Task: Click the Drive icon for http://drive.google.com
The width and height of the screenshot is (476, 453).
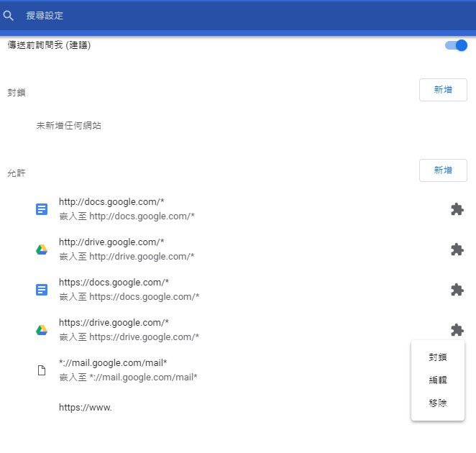Action: pyautogui.click(x=42, y=250)
